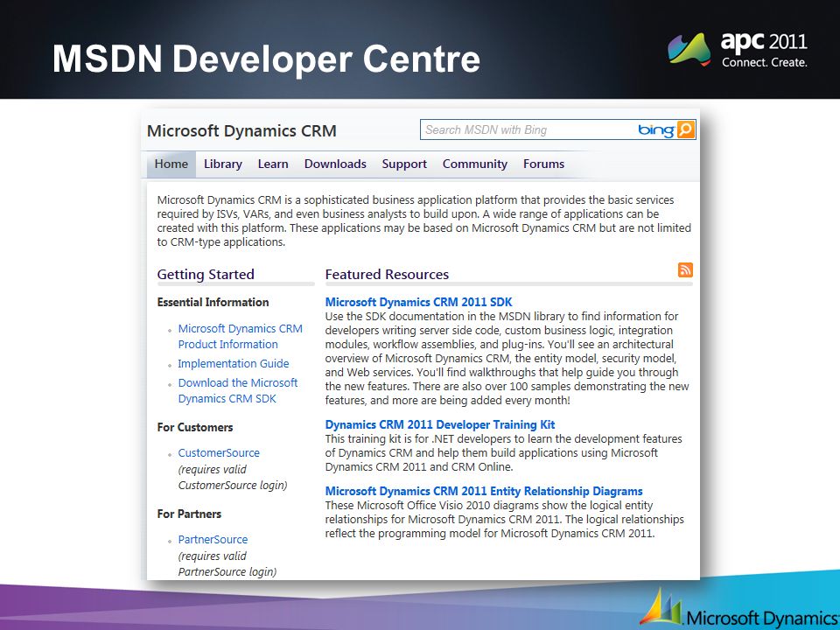Open the Downloads tab
840x630 pixels.
[x=335, y=164]
